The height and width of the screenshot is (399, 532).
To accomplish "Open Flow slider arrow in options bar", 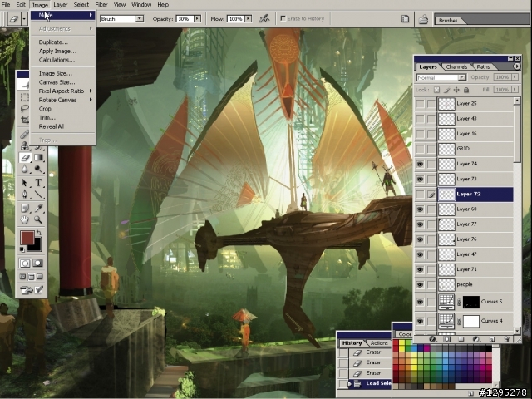I will click(249, 19).
